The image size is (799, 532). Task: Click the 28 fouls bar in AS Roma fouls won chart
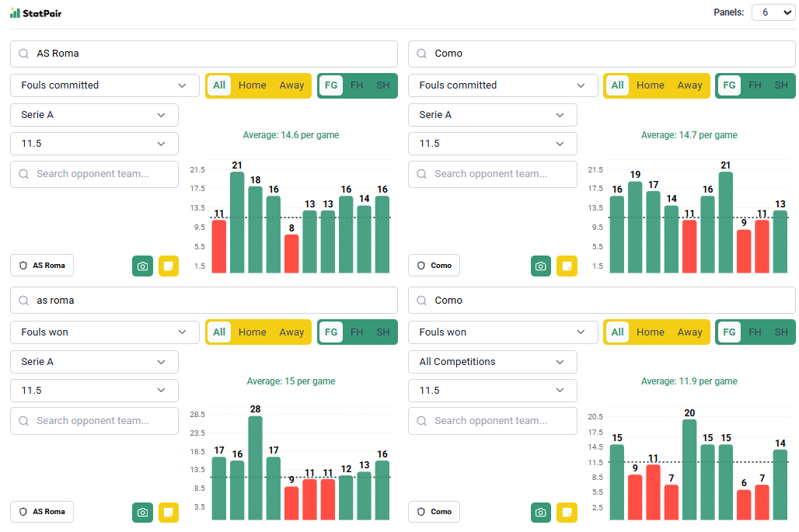[255, 468]
